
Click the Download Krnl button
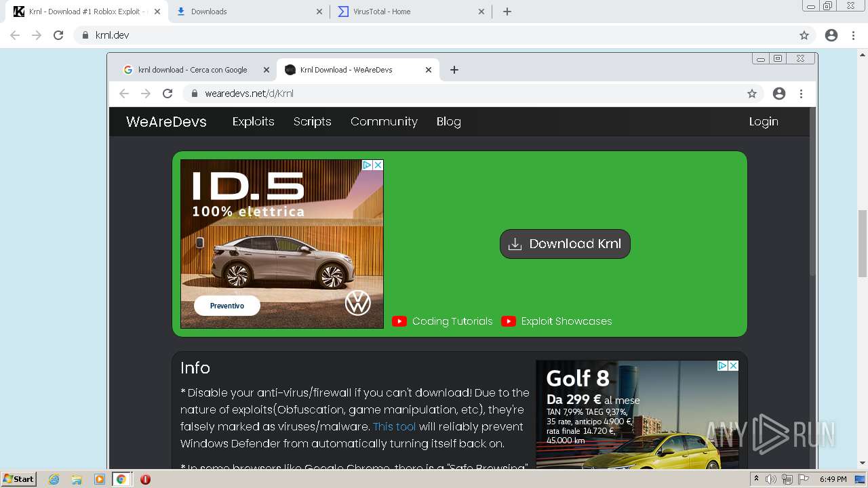pyautogui.click(x=565, y=244)
